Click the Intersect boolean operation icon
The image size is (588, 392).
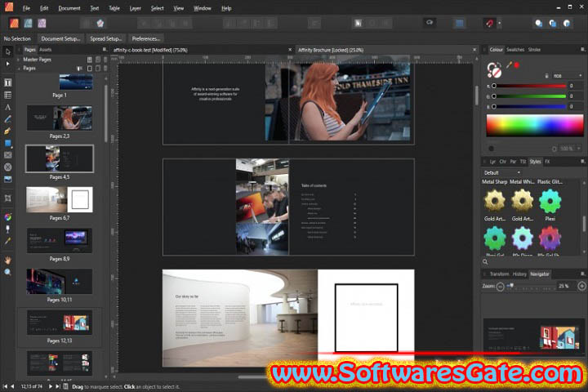[x=567, y=23]
